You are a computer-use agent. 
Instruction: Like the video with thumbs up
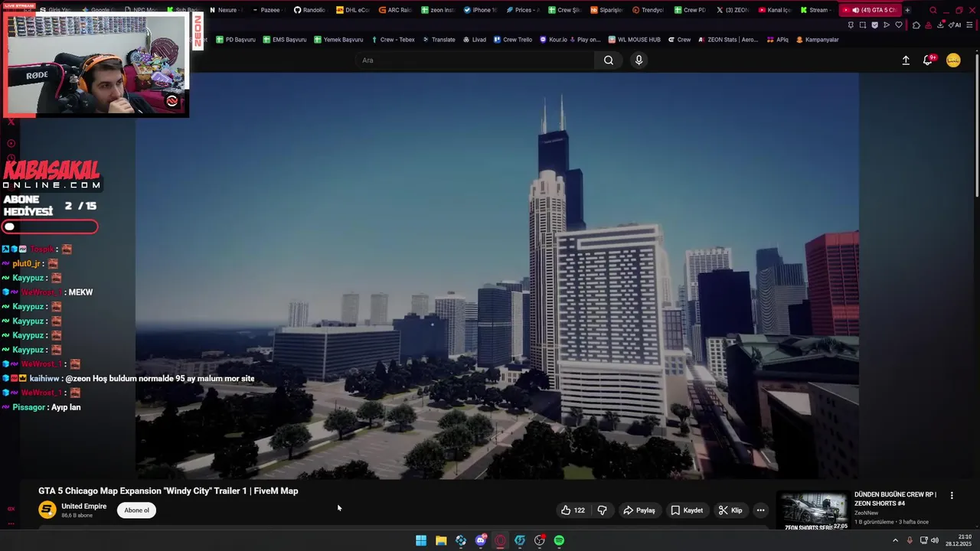573,510
